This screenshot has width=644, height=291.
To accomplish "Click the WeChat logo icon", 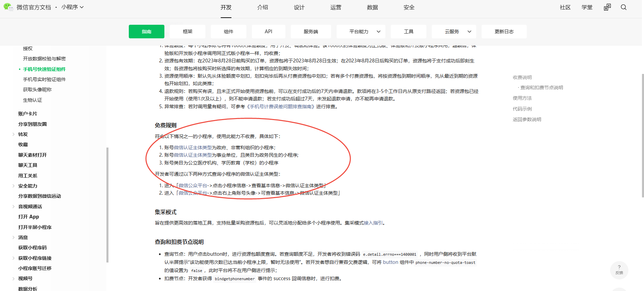I will pyautogui.click(x=8, y=7).
